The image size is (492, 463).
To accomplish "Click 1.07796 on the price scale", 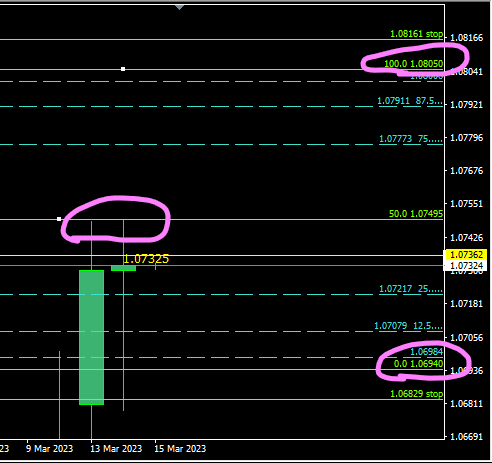I will coord(466,138).
